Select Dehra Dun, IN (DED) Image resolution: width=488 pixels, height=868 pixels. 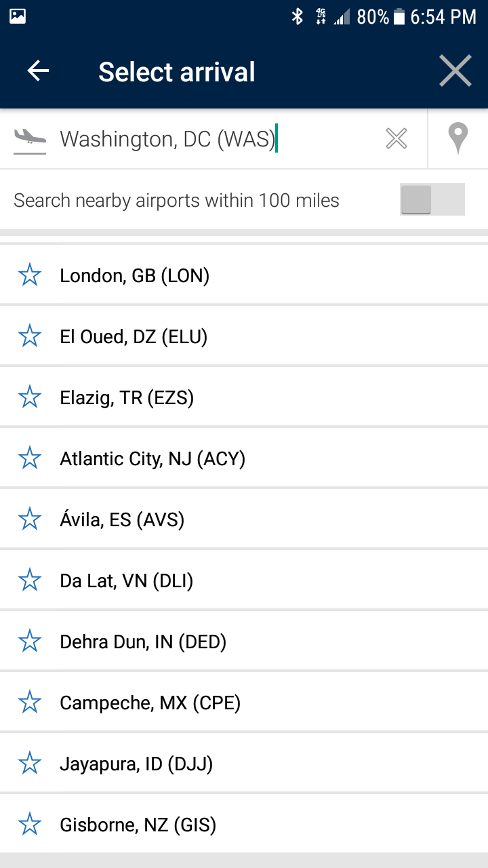244,642
